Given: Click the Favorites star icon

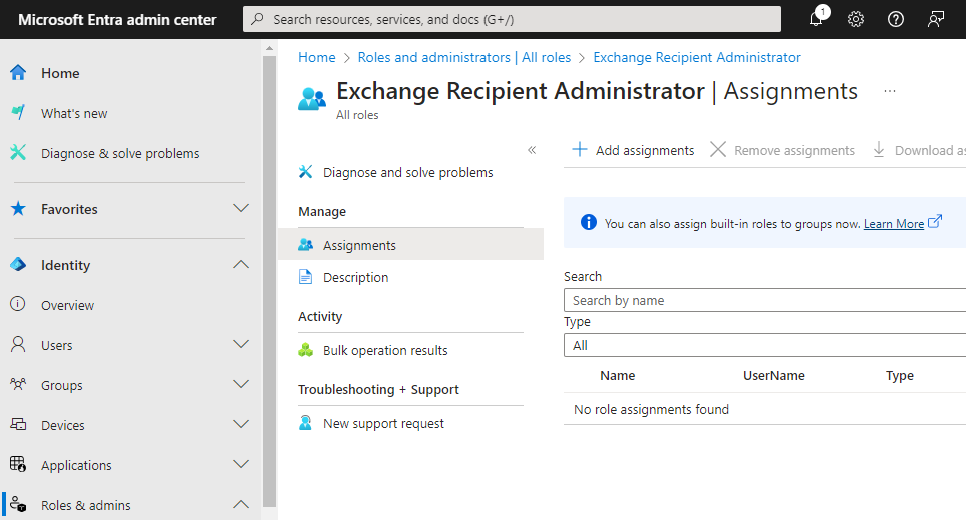Looking at the screenshot, I should 18,209.
